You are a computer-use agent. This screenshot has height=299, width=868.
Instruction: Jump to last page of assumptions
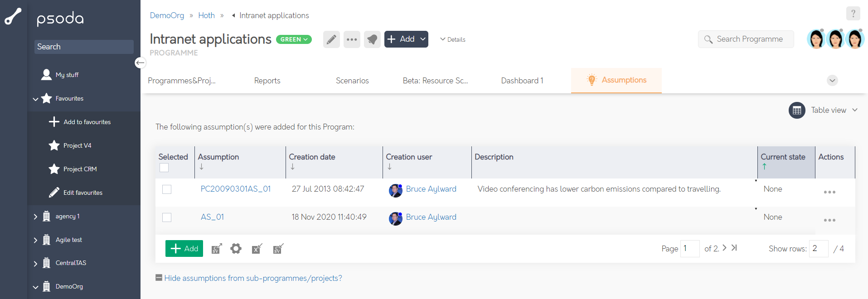734,248
